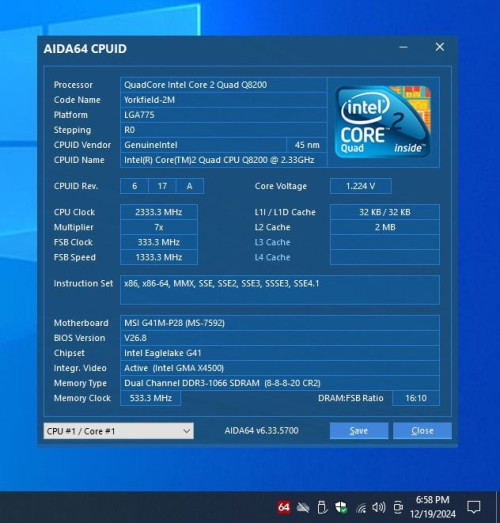
Task: Click the BIOS Version value V26.8
Action: (280, 338)
